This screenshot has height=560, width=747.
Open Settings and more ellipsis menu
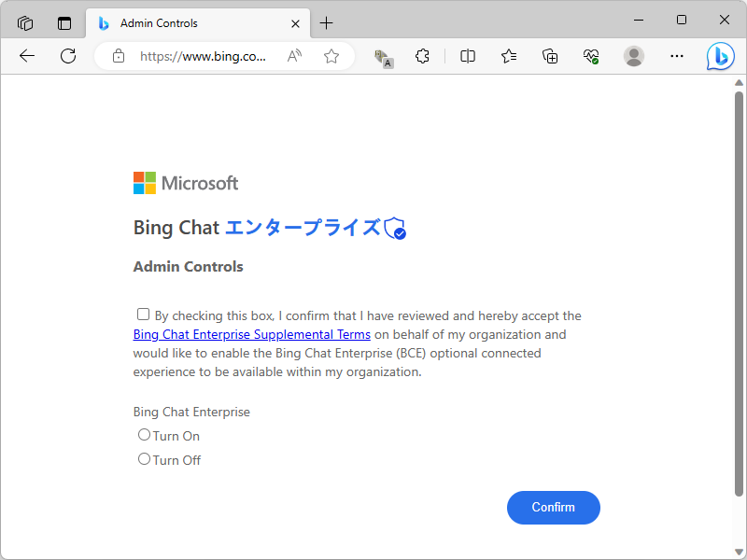point(677,56)
